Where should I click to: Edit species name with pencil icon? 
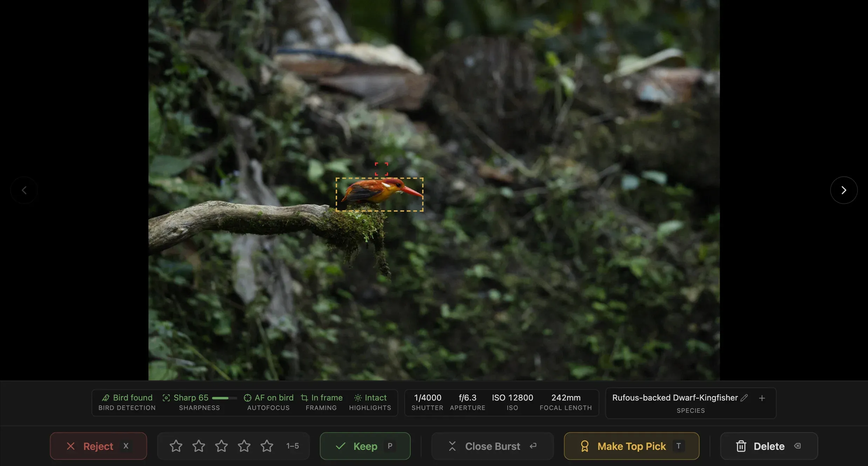[x=744, y=398]
